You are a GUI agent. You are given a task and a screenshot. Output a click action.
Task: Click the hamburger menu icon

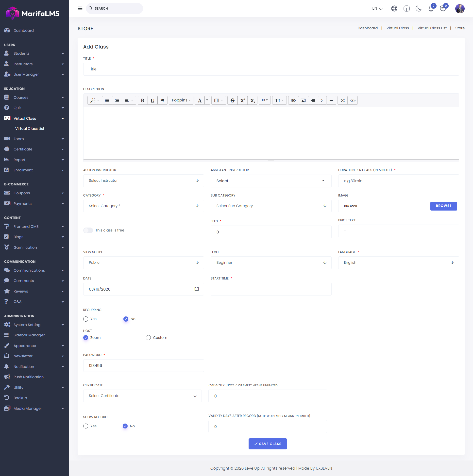click(x=80, y=8)
